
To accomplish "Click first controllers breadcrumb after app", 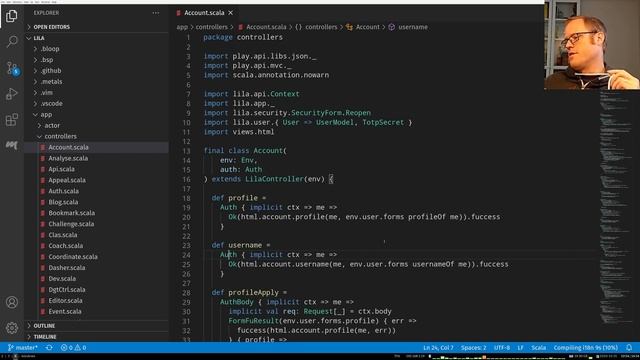I will (x=211, y=27).
